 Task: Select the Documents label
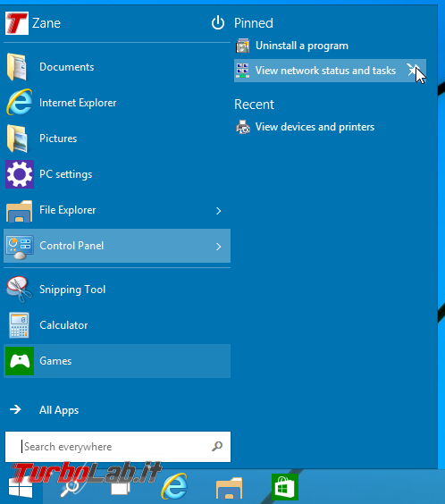[x=67, y=67]
